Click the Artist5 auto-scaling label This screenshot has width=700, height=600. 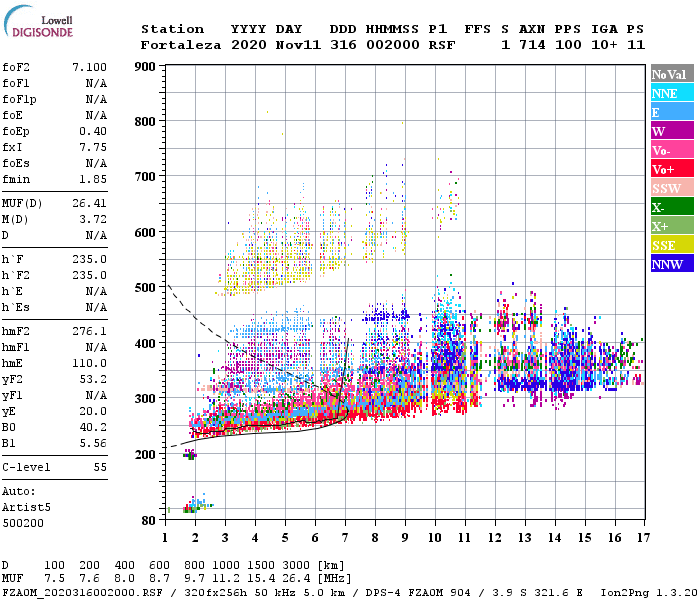(x=26, y=508)
